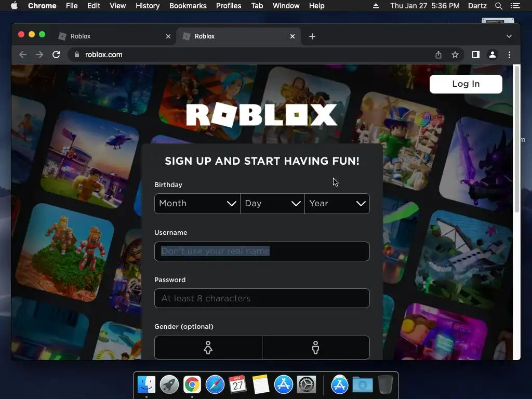The height and width of the screenshot is (399, 532).
Task: Open Finder from the Dock
Action: click(147, 385)
